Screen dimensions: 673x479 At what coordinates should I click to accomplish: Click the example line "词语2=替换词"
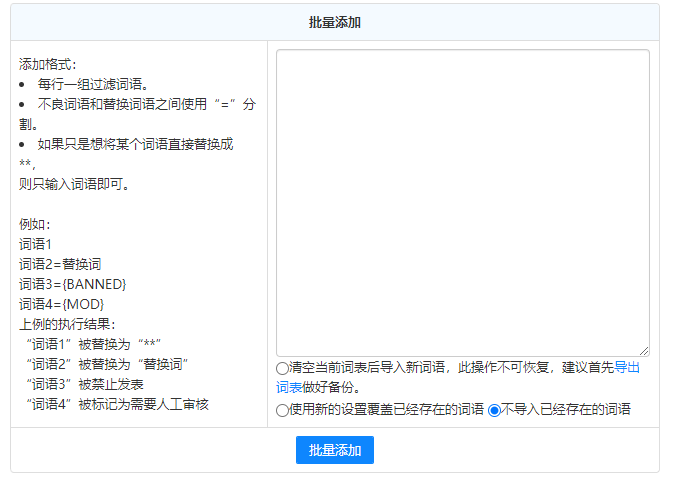click(x=60, y=264)
